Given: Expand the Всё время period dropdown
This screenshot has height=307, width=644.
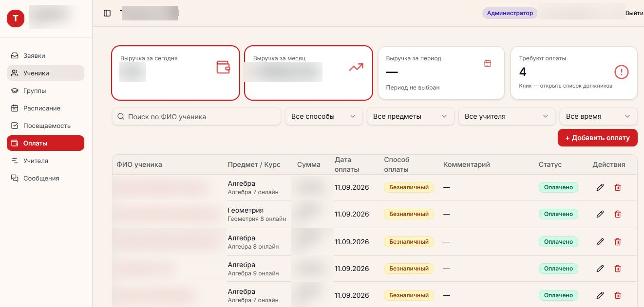Looking at the screenshot, I should (598, 117).
